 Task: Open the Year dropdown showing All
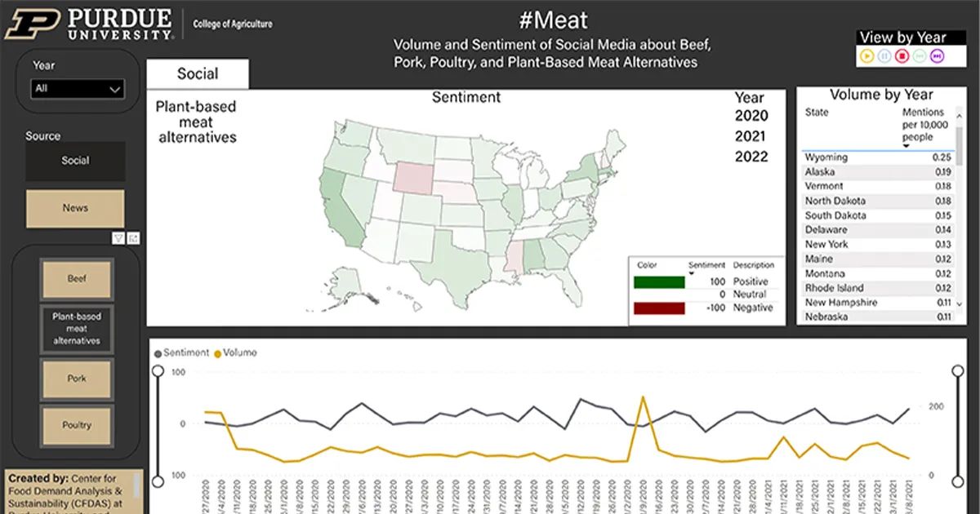(76, 88)
